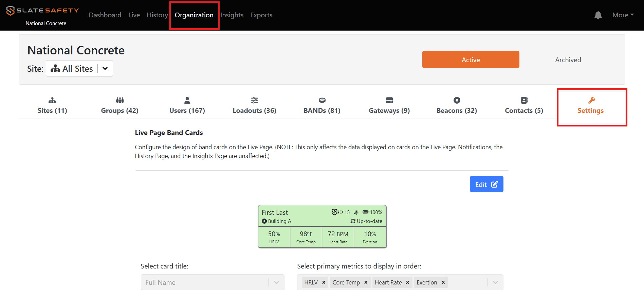The width and height of the screenshot is (644, 295).
Task: Go to Dashboard
Action: click(105, 15)
